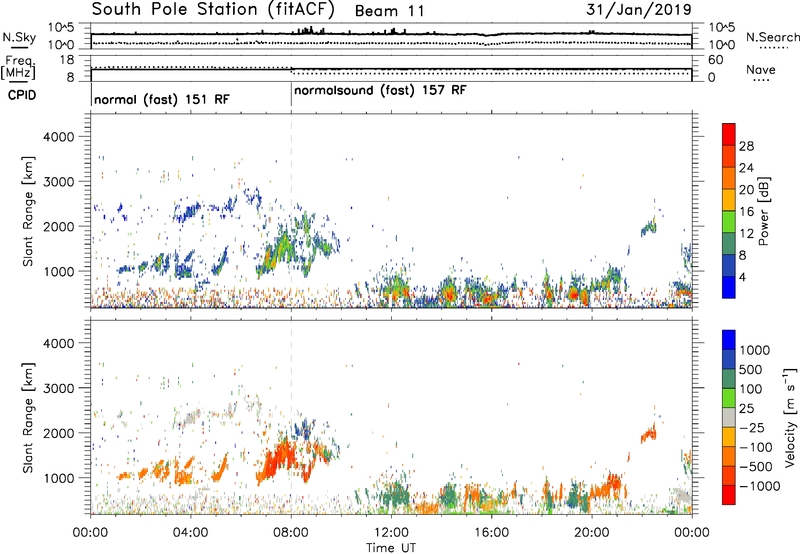Click the date '31/Jan/2019'
The image size is (800, 554).
click(639, 10)
